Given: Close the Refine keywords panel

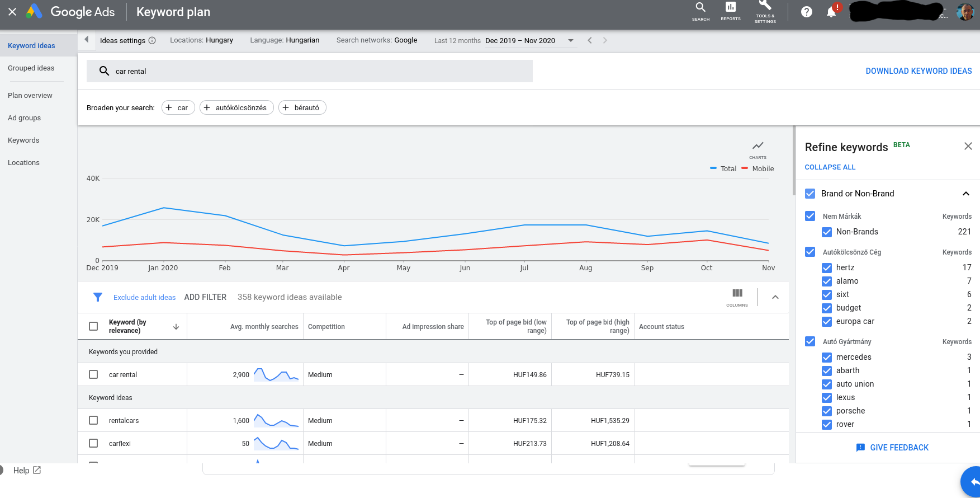Looking at the screenshot, I should pyautogui.click(x=968, y=146).
